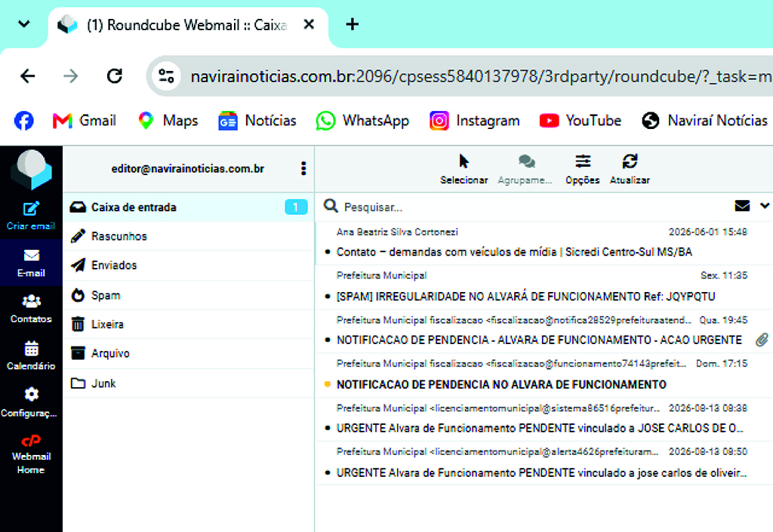Open YouTube bookmark
Screen dimensions: 773x532
pos(581,121)
